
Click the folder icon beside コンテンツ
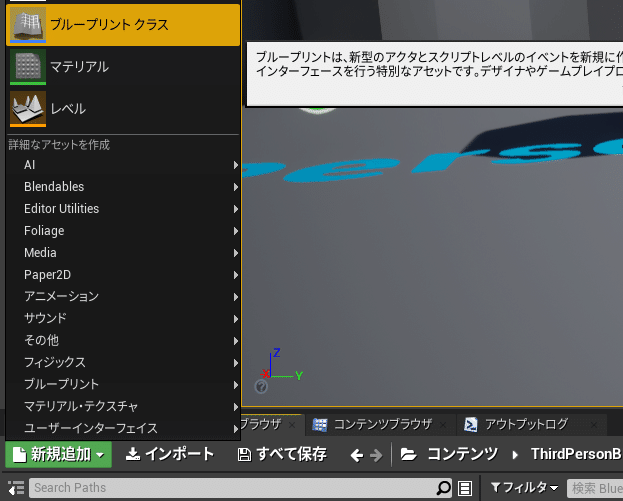click(x=408, y=454)
